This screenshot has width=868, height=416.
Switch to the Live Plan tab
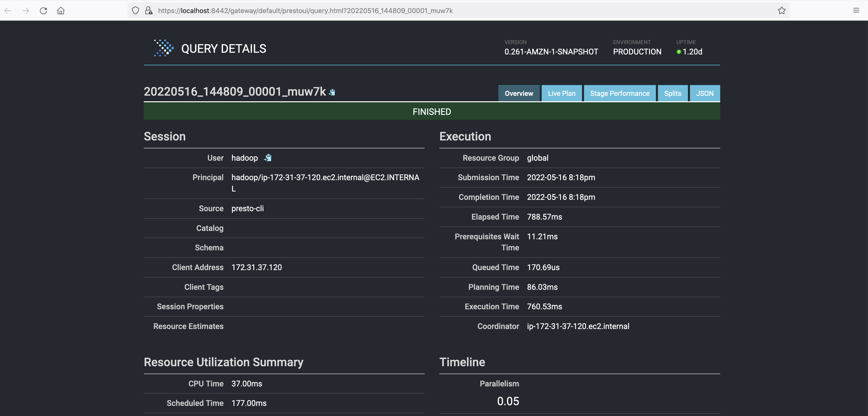[x=561, y=93]
